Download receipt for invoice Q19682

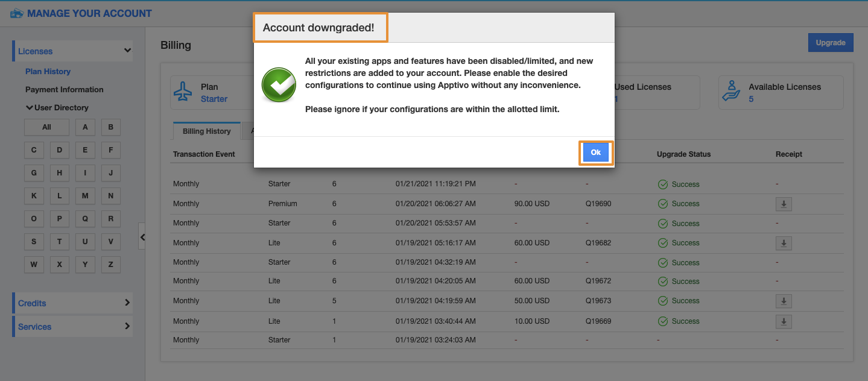tap(784, 244)
